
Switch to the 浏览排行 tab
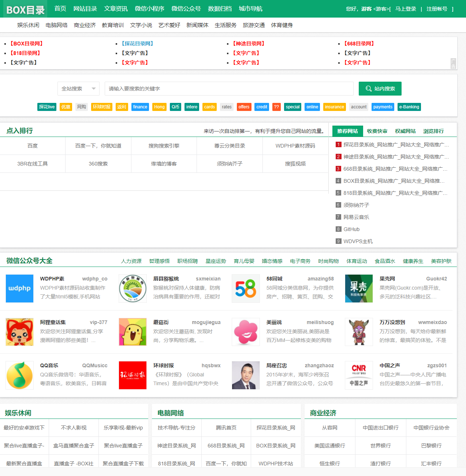click(433, 131)
